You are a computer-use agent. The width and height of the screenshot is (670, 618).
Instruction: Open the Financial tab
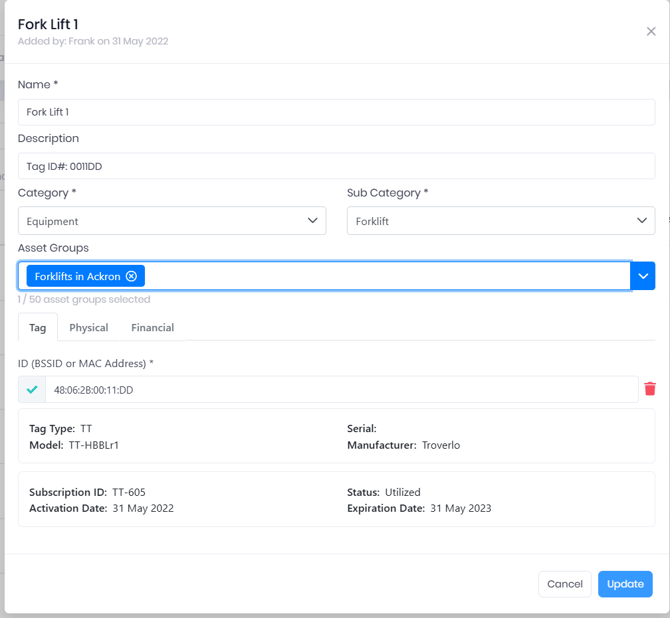152,327
